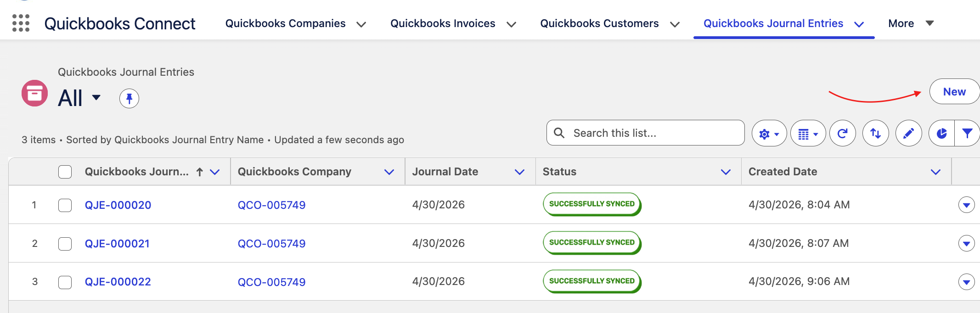
Task: Check the QJE-000021 row checkbox
Action: coord(65,244)
